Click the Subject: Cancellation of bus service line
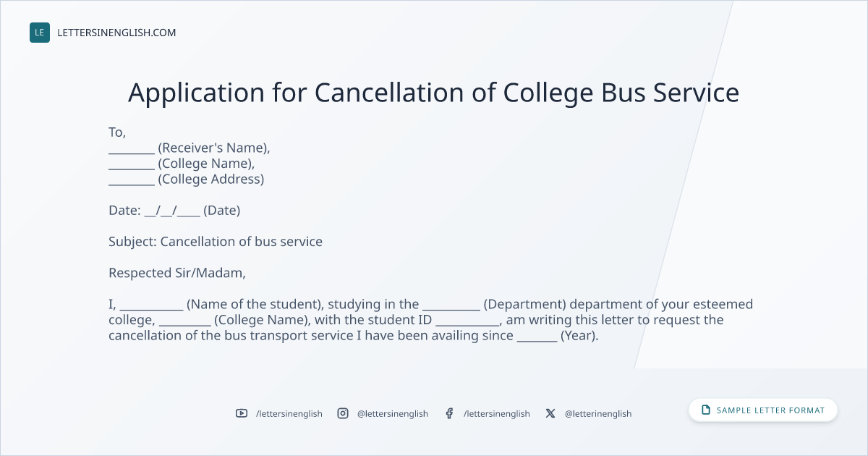The width and height of the screenshot is (868, 456). pos(216,242)
